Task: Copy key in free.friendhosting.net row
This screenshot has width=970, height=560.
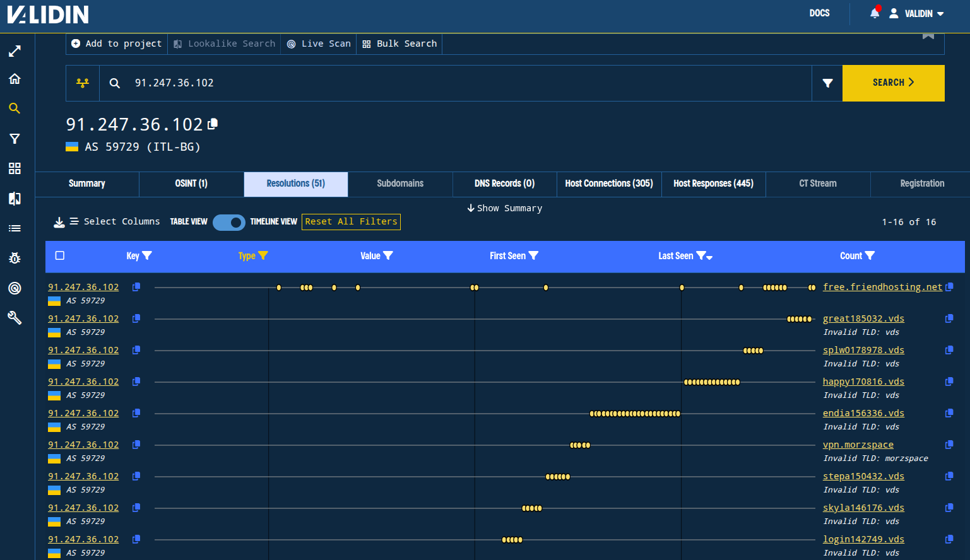Action: coord(136,287)
